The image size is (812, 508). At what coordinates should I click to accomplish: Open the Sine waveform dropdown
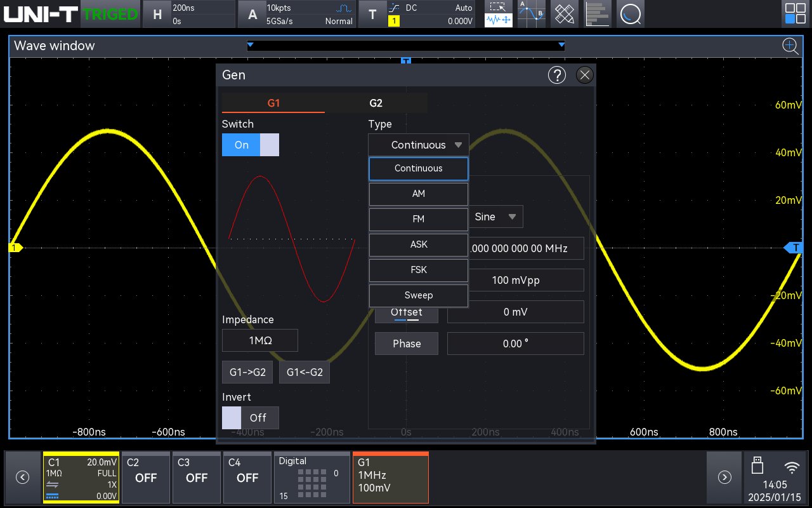[496, 217]
